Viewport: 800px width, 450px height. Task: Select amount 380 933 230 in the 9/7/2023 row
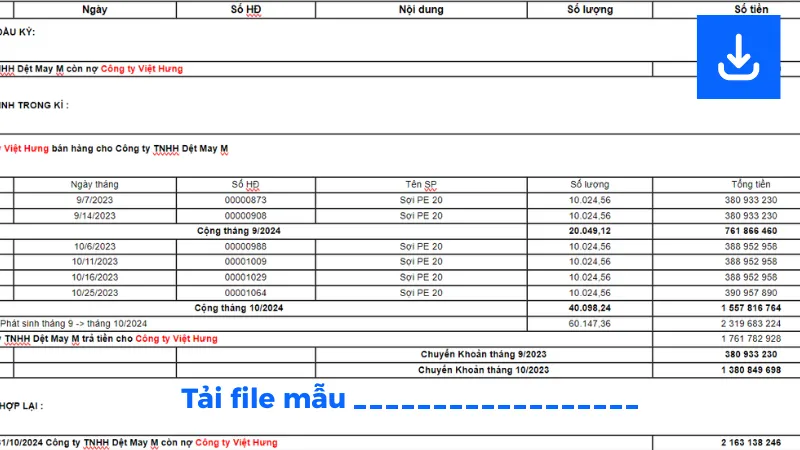click(751, 200)
